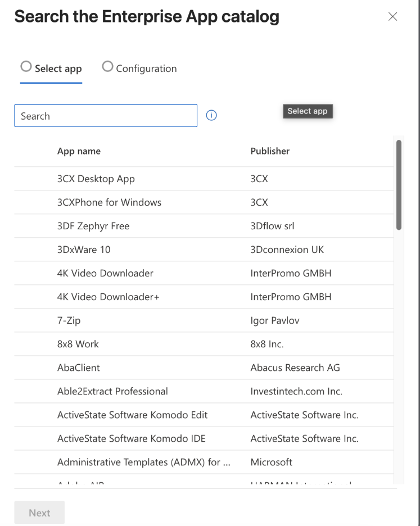Choose Administrative Templates (ADMX) app
This screenshot has height=526, width=420.
144,462
